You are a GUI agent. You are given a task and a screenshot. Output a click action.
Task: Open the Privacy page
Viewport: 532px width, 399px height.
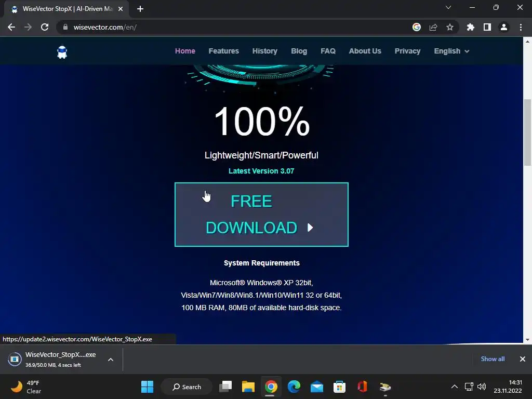407,51
